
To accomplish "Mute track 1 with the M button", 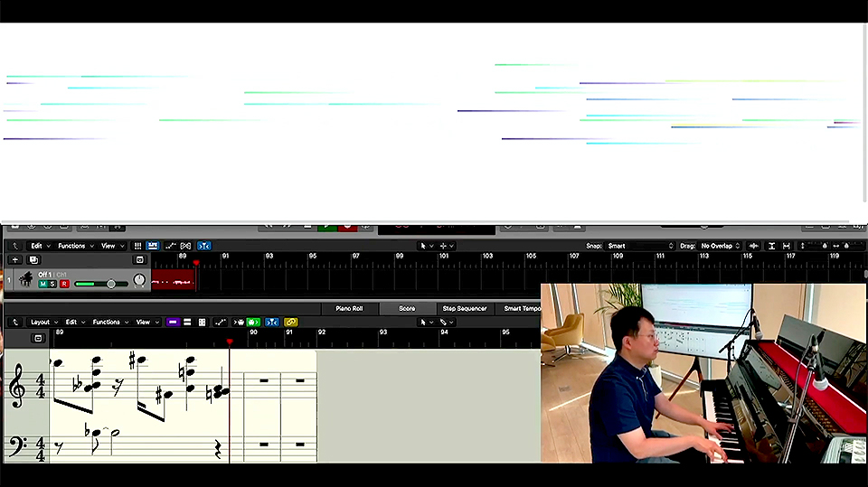I will click(42, 285).
